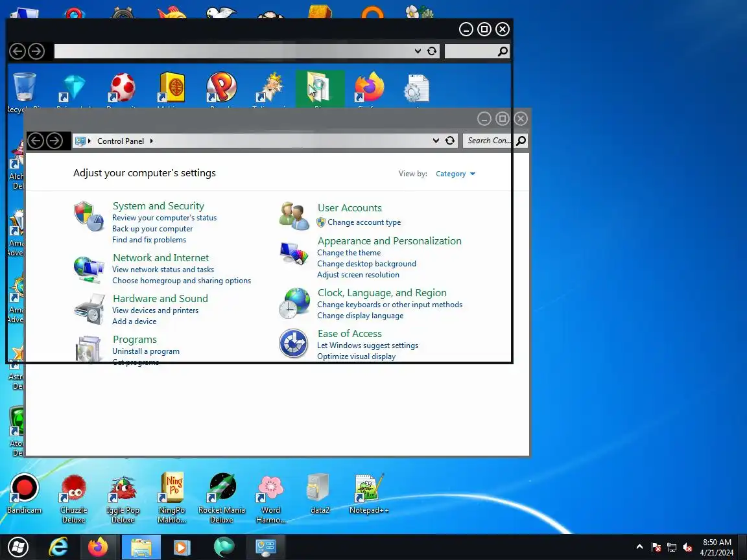Click refresh icon in the top window
This screenshot has height=560, width=747.
[x=432, y=51]
